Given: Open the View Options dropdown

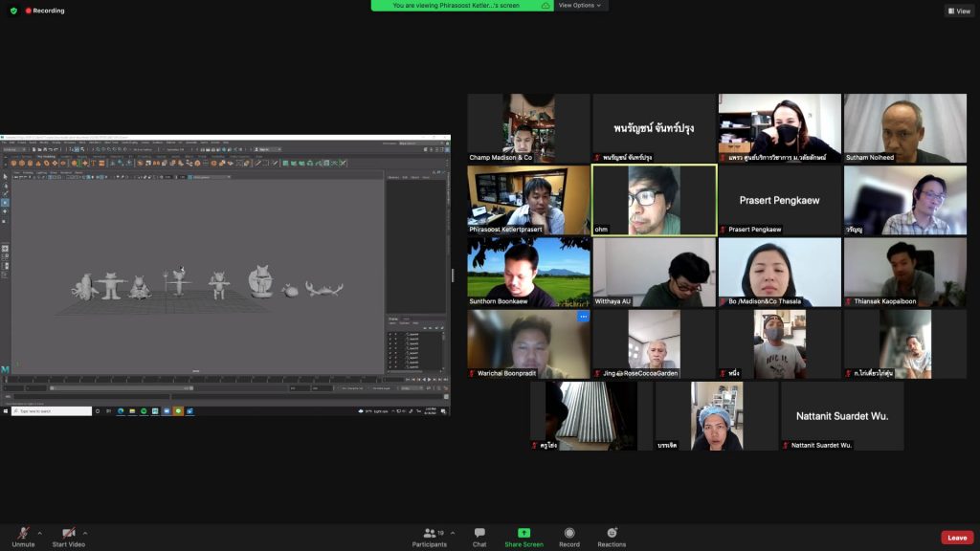Looking at the screenshot, I should (580, 5).
